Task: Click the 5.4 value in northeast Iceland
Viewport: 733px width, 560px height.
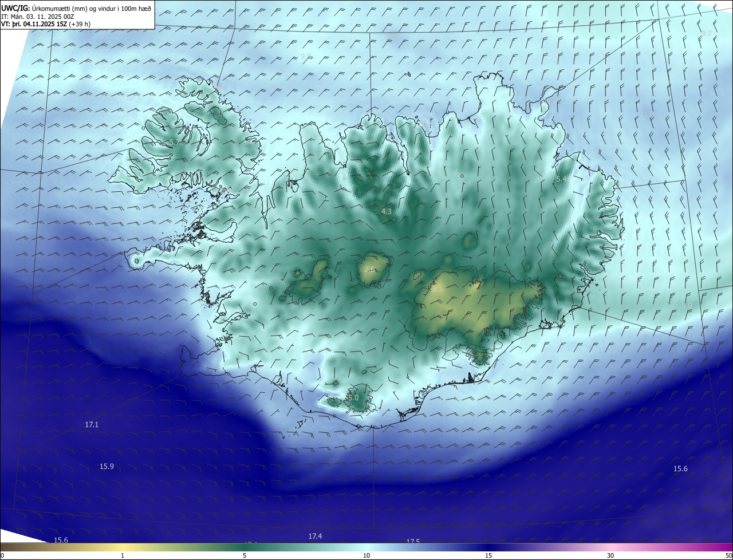Action: (562, 179)
